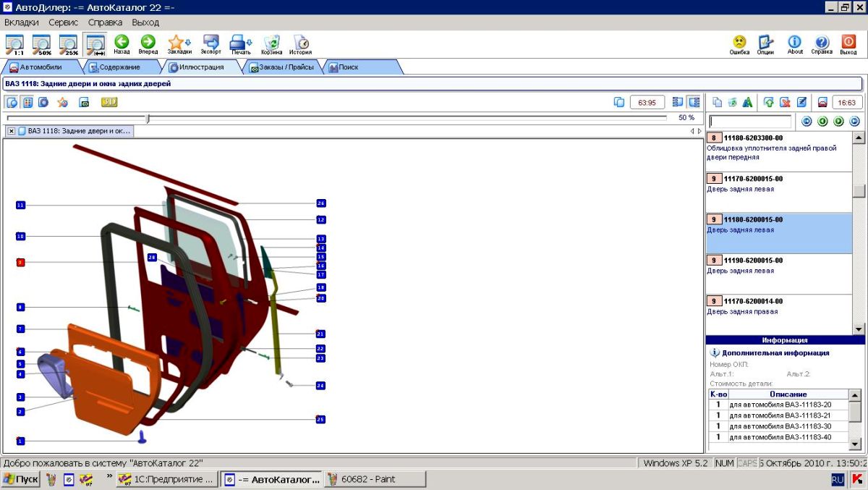Select part 11170-6200015-00 Дверь задняя левая
The width and height of the screenshot is (868, 490).
778,193
